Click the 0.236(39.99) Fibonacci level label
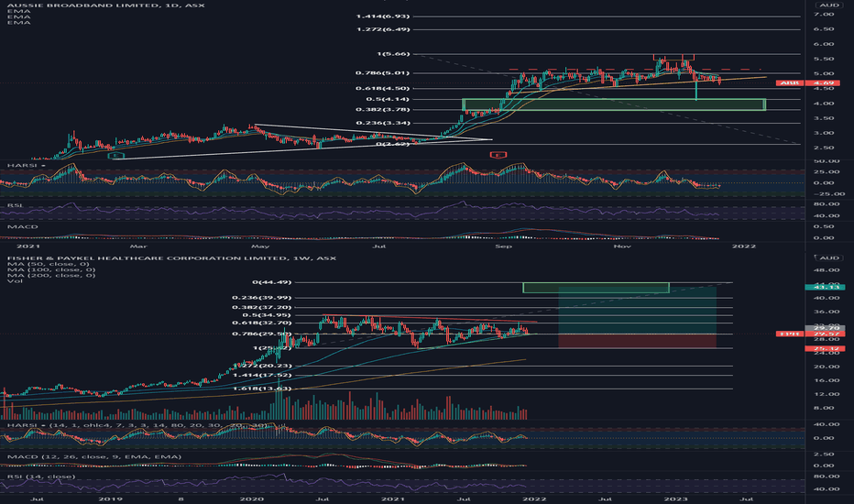This screenshot has height=504, width=854. click(262, 298)
